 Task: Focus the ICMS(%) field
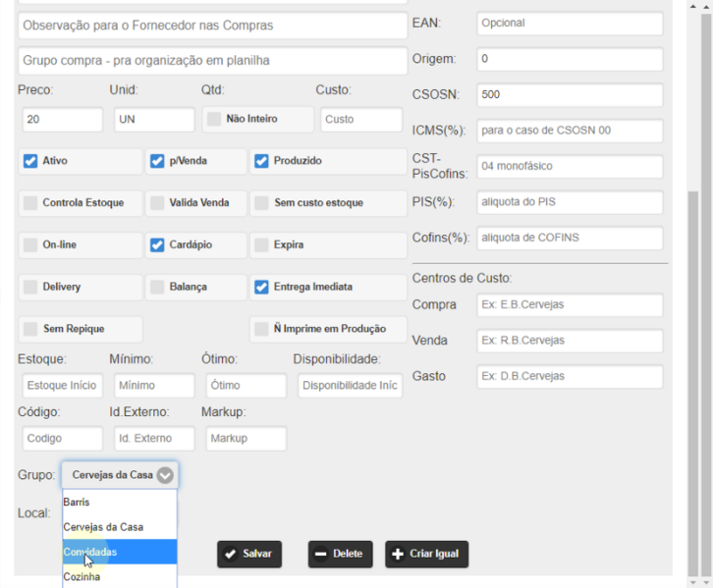point(570,131)
